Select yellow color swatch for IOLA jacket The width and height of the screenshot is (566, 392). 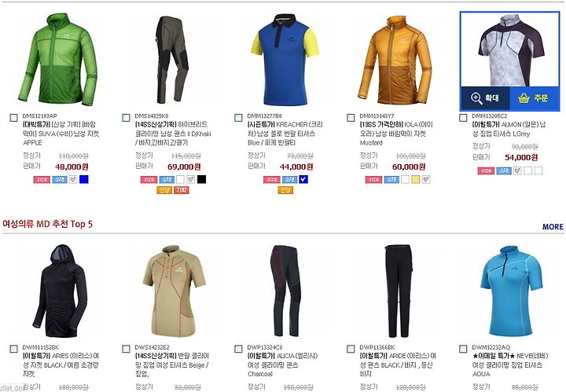point(416,180)
